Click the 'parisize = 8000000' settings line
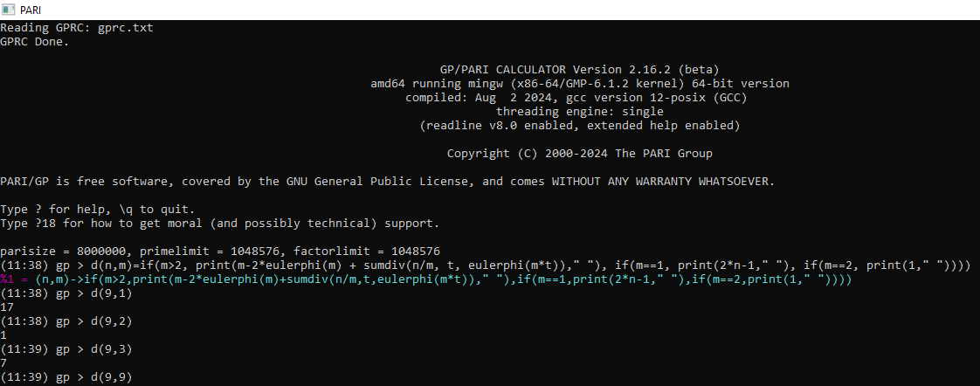980x386 pixels. point(220,252)
